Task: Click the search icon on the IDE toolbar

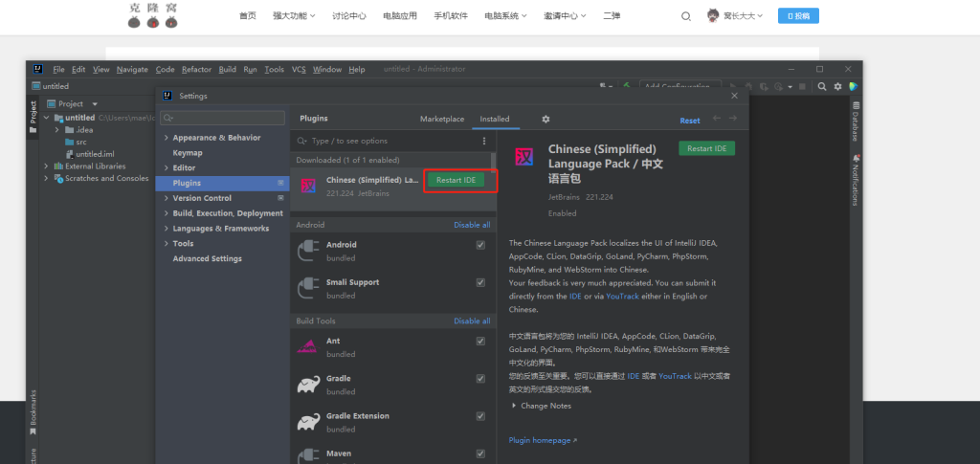Action: coord(822,87)
